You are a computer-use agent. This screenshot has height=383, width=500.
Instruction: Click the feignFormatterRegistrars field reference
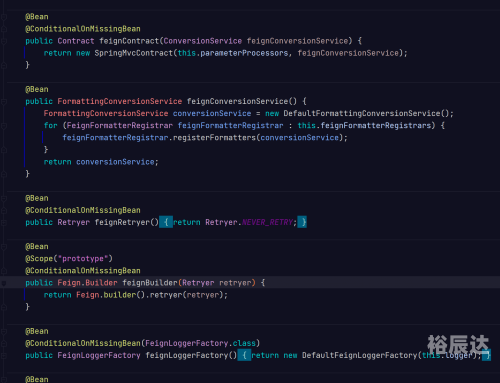point(376,126)
